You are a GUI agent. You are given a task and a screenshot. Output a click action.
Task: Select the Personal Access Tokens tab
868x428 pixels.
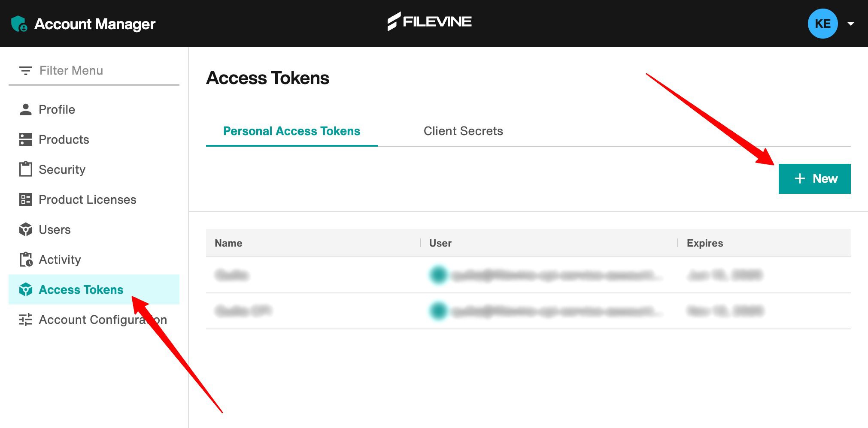(x=292, y=131)
